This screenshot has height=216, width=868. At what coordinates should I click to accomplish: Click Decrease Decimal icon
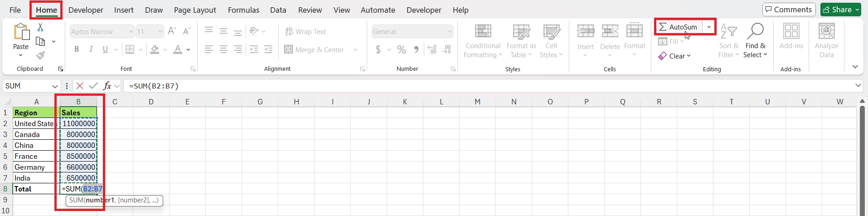tap(446, 49)
